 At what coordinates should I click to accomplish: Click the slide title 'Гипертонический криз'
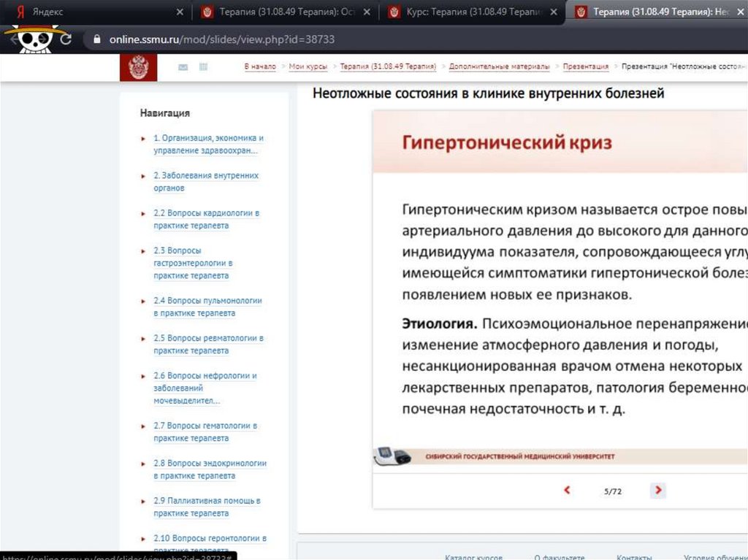click(507, 142)
